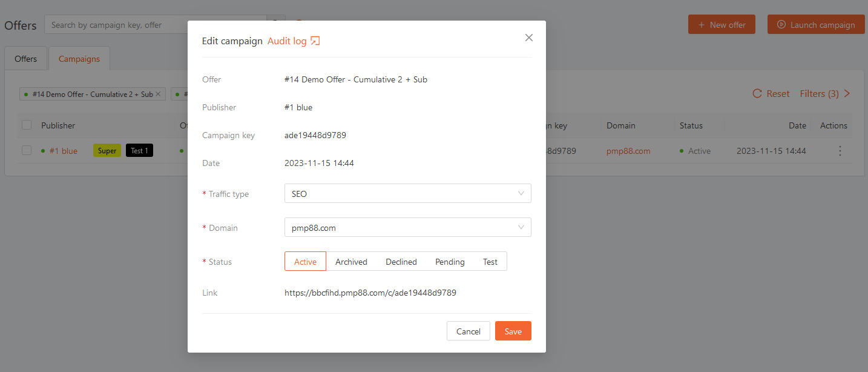Set status to Archived
This screenshot has width=868, height=372.
coord(351,262)
